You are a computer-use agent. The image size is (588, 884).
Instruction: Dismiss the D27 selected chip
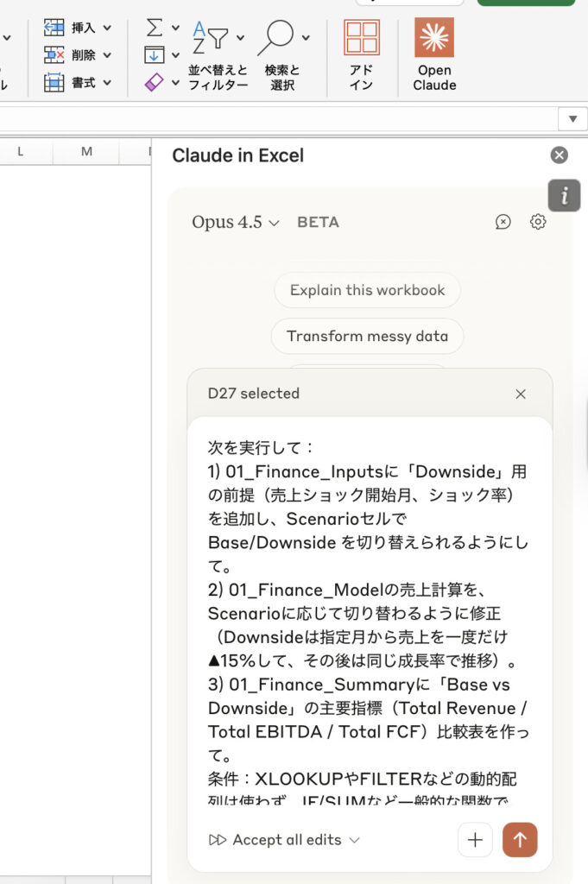pos(521,394)
